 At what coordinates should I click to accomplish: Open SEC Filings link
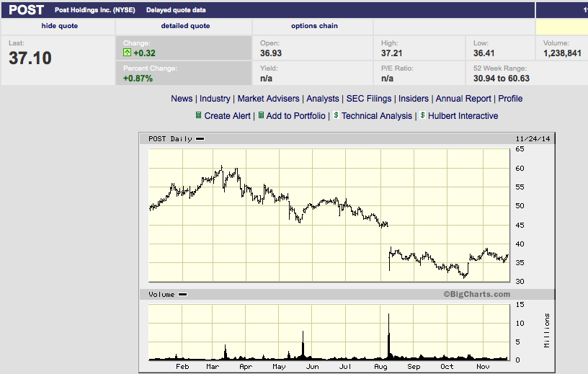point(369,99)
